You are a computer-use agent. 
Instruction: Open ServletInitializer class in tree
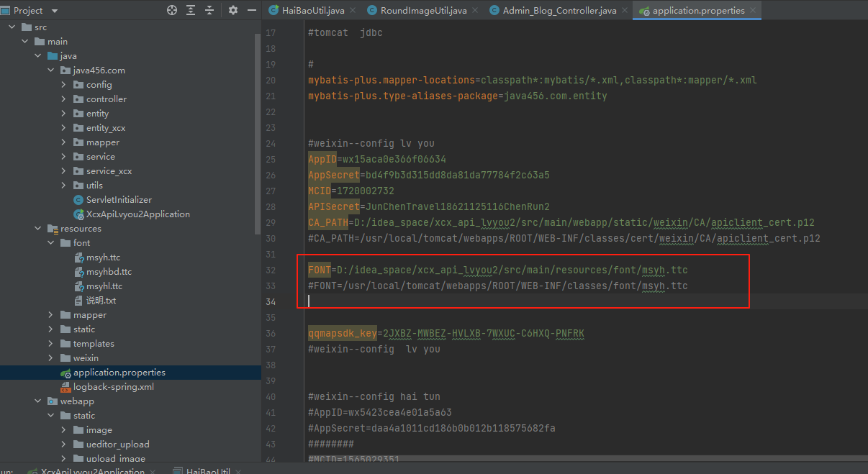(119, 200)
